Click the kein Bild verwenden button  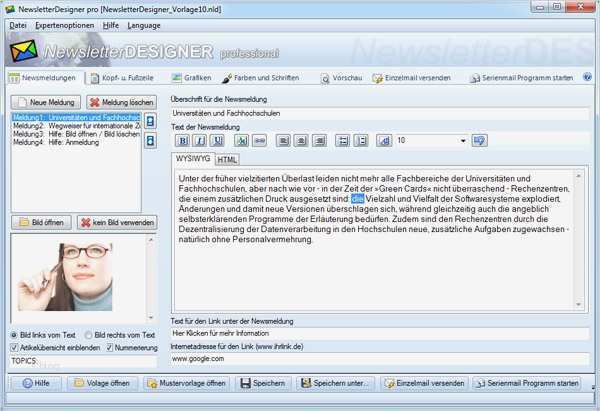(117, 222)
